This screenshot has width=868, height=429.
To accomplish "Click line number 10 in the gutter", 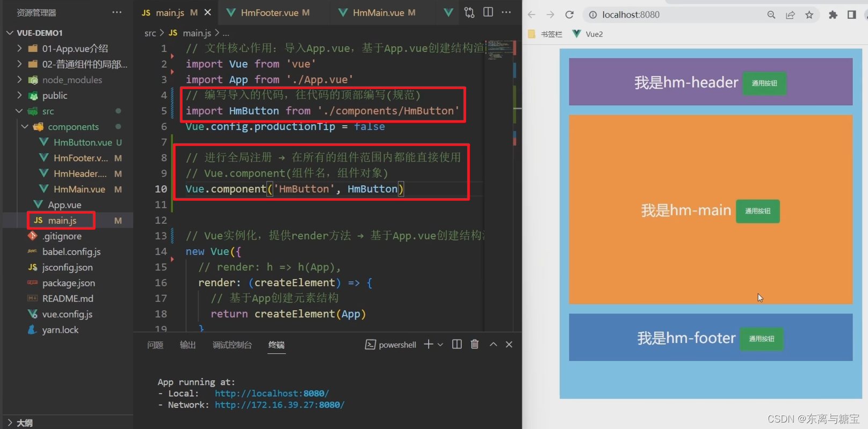I will point(161,189).
